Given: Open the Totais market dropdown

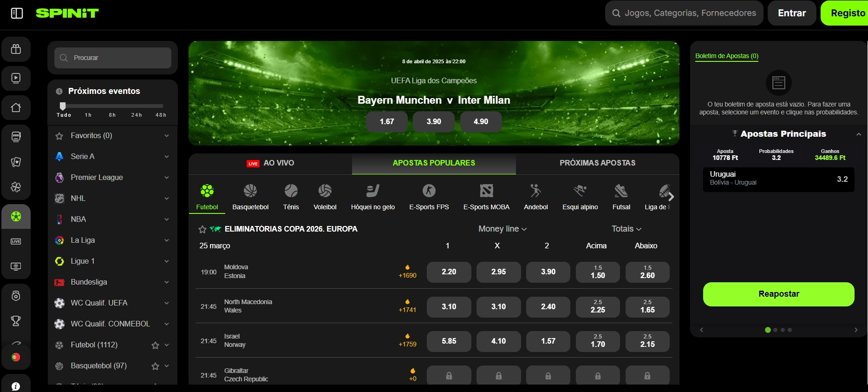Looking at the screenshot, I should click(626, 229).
